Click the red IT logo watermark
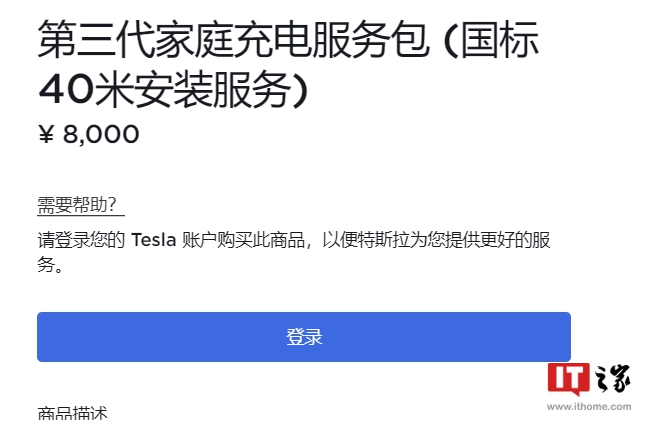Screen dimensions: 652x427 pyautogui.click(x=568, y=379)
